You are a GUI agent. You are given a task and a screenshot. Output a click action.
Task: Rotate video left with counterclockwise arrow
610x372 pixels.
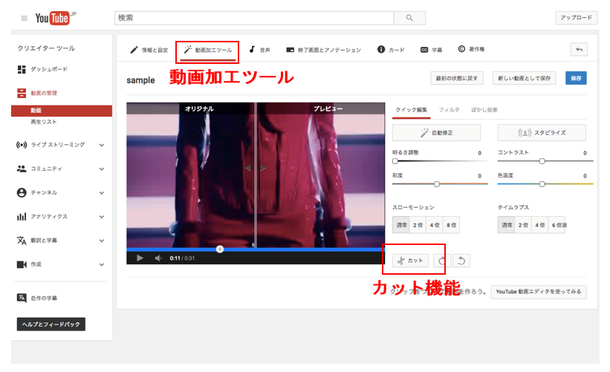pos(461,260)
